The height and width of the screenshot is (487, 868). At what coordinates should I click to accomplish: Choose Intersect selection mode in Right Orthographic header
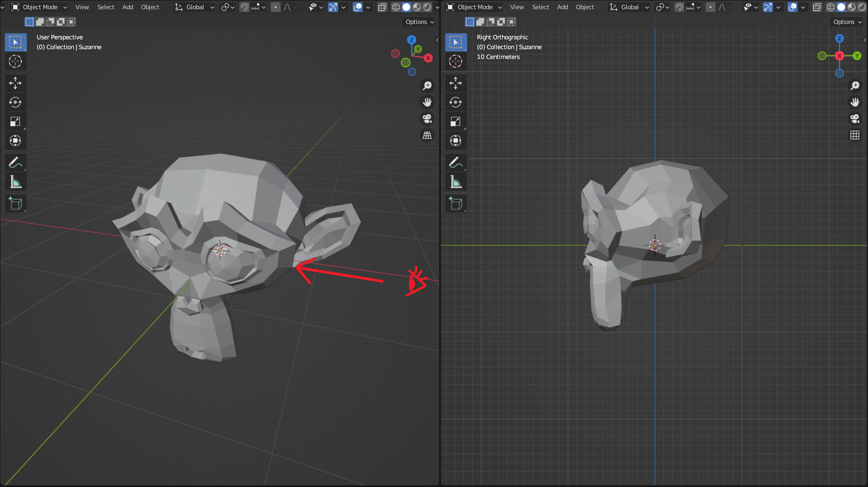511,22
